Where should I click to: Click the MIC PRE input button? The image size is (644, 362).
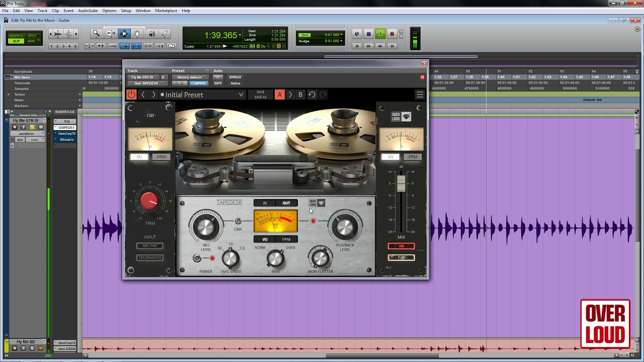pyautogui.click(x=149, y=246)
